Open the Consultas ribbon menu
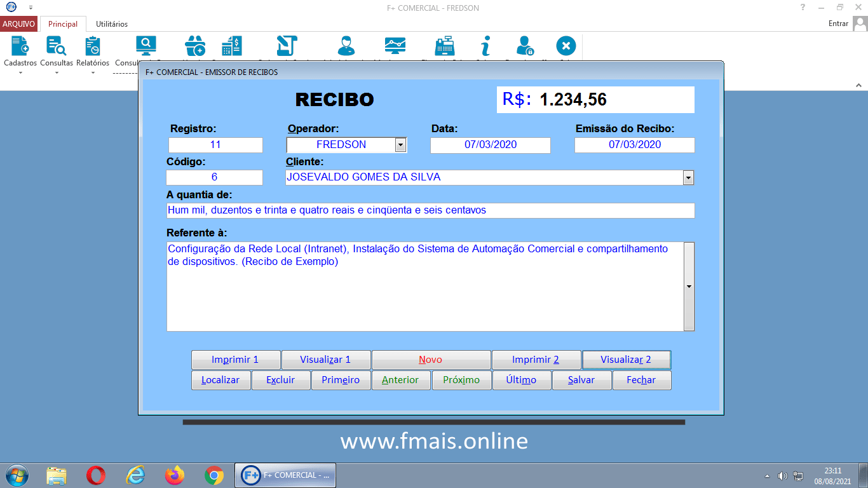868x488 pixels. (x=57, y=55)
